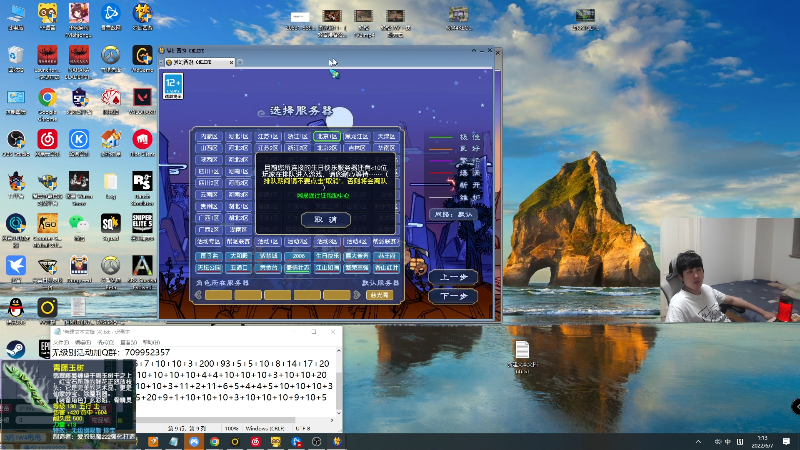Select the 2008 server button
Image resolution: width=800 pixels, height=450 pixels.
(297, 256)
